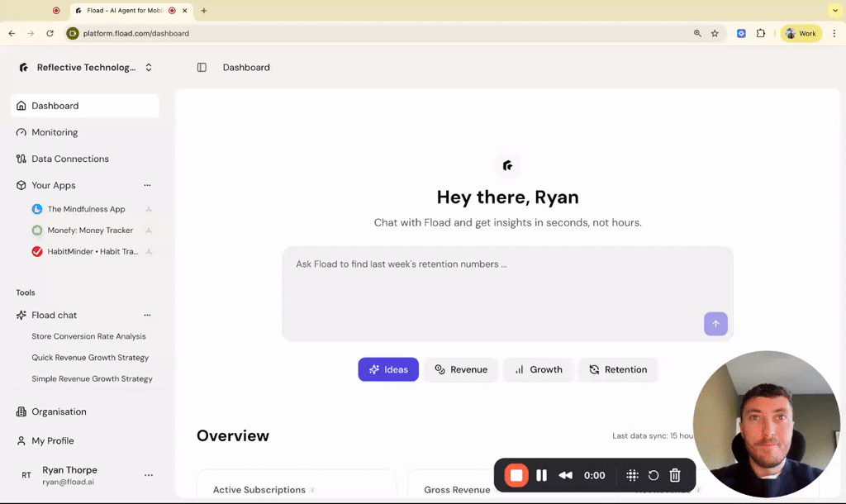Image resolution: width=846 pixels, height=504 pixels.
Task: View site information icon in address bar
Action: pos(73,33)
